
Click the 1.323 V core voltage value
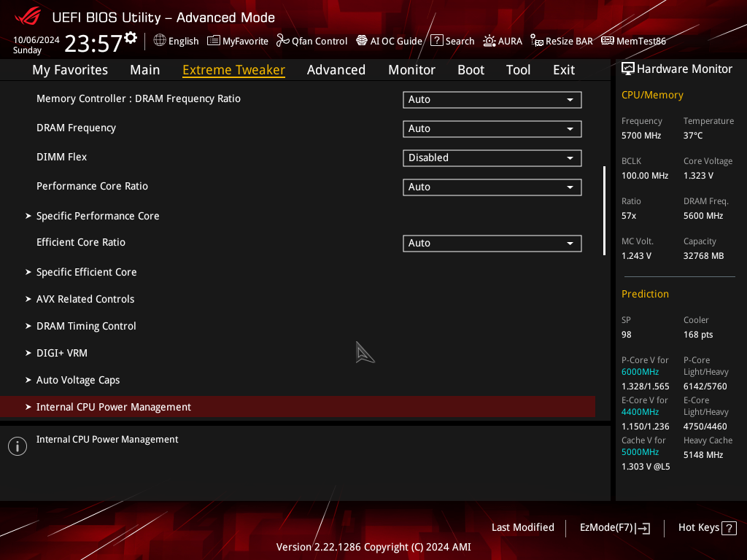coord(698,176)
